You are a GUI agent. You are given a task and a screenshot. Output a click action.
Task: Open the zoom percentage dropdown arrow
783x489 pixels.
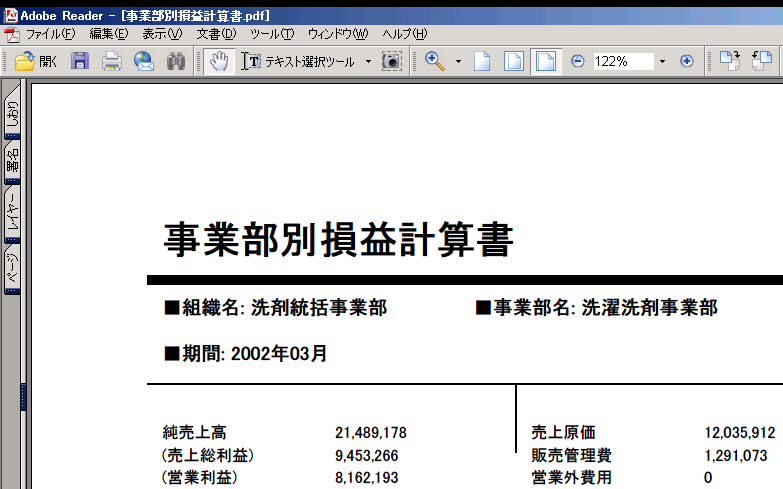point(663,62)
